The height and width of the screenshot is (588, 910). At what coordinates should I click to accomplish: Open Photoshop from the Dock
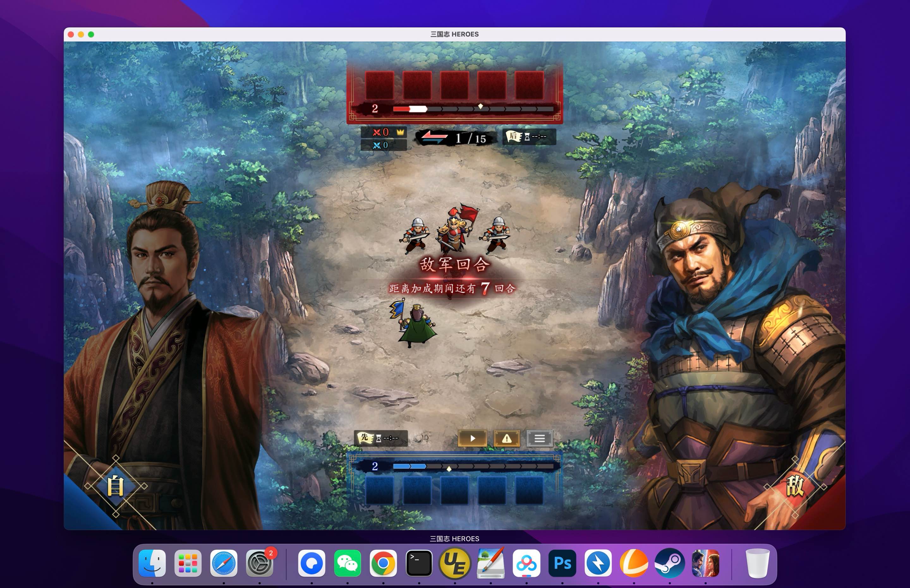pyautogui.click(x=562, y=563)
